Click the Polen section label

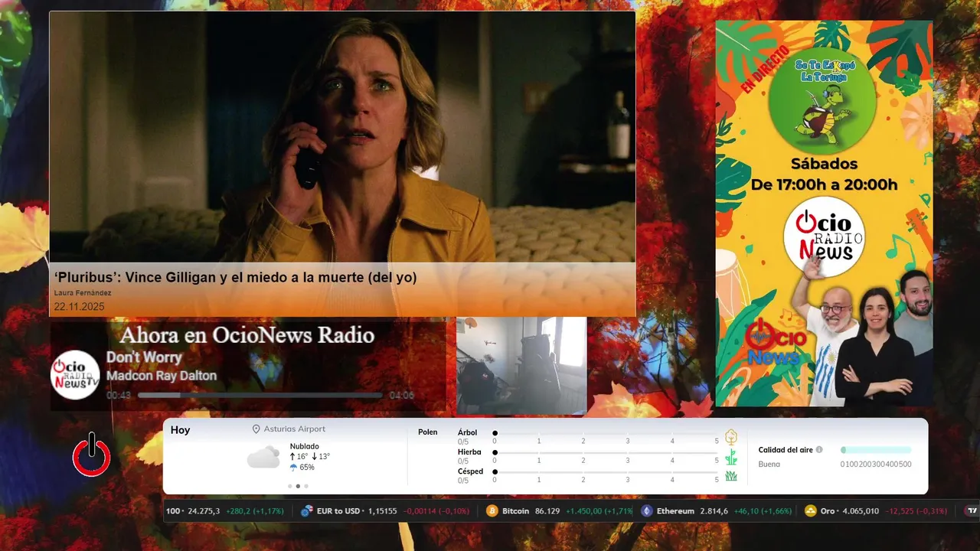tap(428, 432)
